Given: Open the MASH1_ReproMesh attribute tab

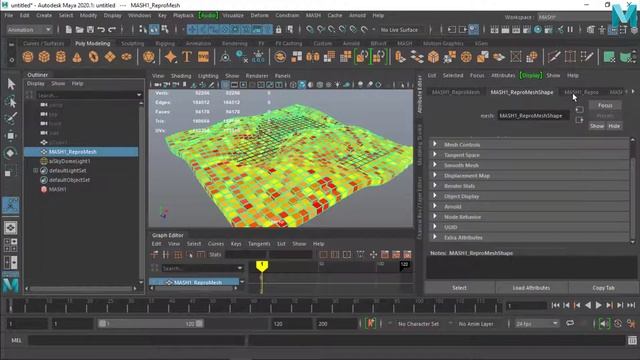Looking at the screenshot, I should coord(456,92).
